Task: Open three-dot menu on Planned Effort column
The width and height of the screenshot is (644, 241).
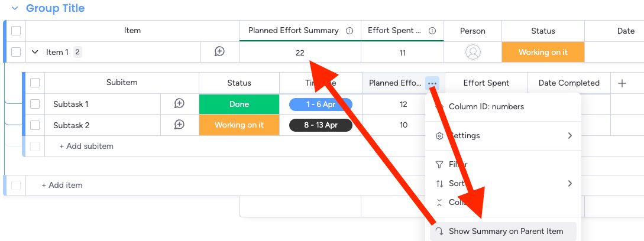Action: [x=432, y=83]
